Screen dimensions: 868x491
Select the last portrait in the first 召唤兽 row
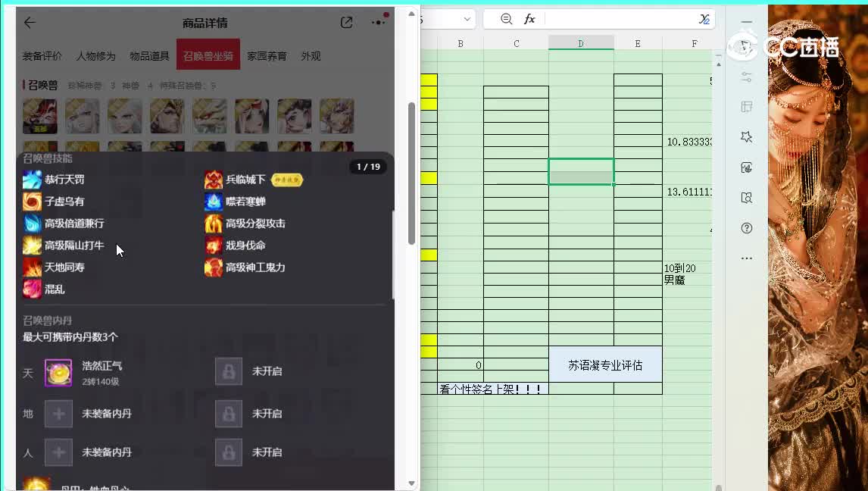tap(336, 116)
